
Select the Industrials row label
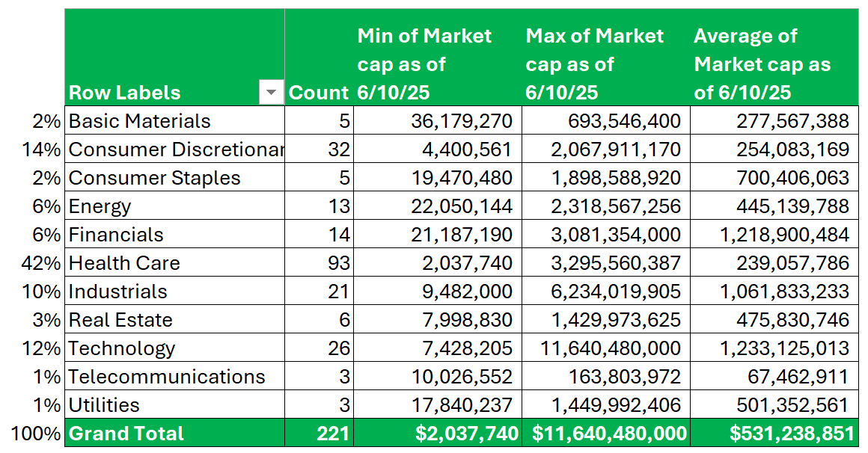pyautogui.click(x=174, y=290)
